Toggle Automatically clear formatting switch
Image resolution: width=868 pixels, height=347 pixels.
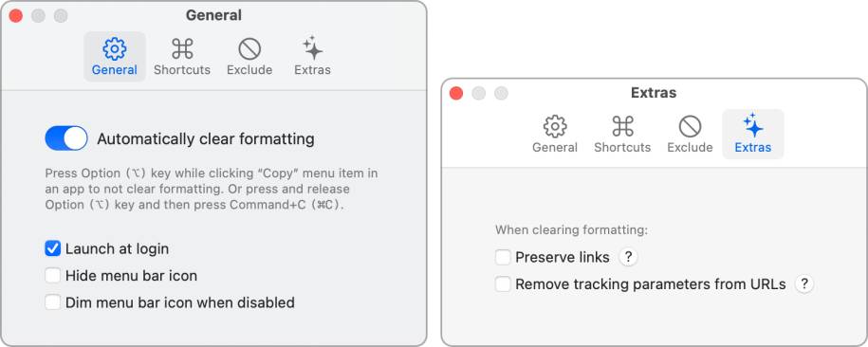click(66, 138)
